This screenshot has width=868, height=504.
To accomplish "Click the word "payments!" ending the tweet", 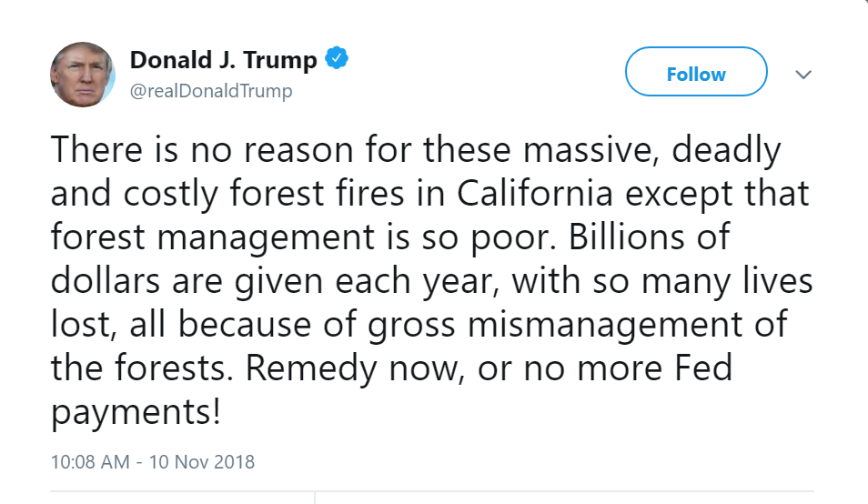I will [x=136, y=412].
